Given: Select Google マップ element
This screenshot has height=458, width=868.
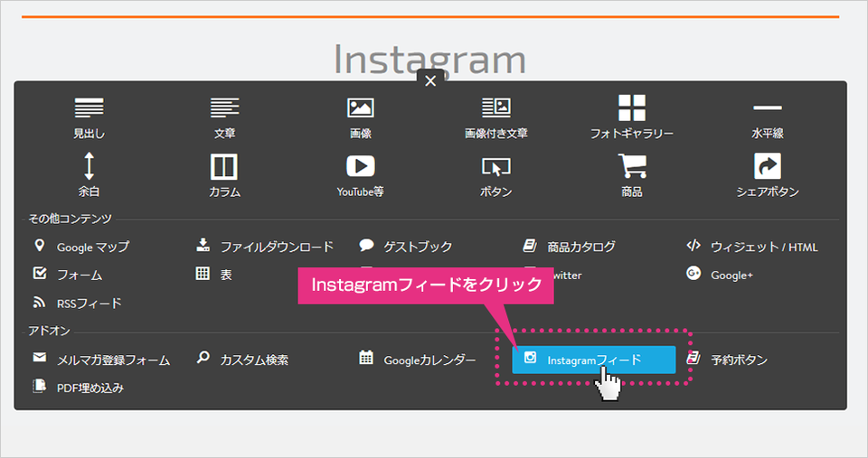Looking at the screenshot, I should [82, 247].
